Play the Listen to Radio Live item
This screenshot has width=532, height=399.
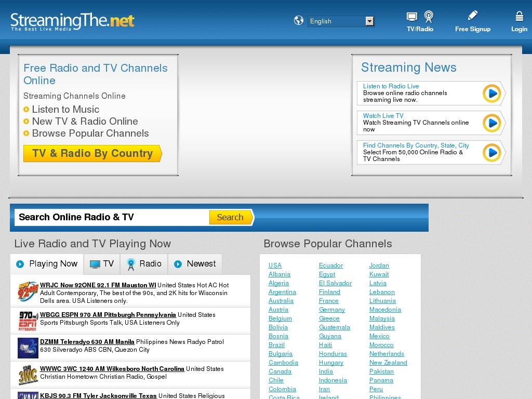(x=492, y=94)
